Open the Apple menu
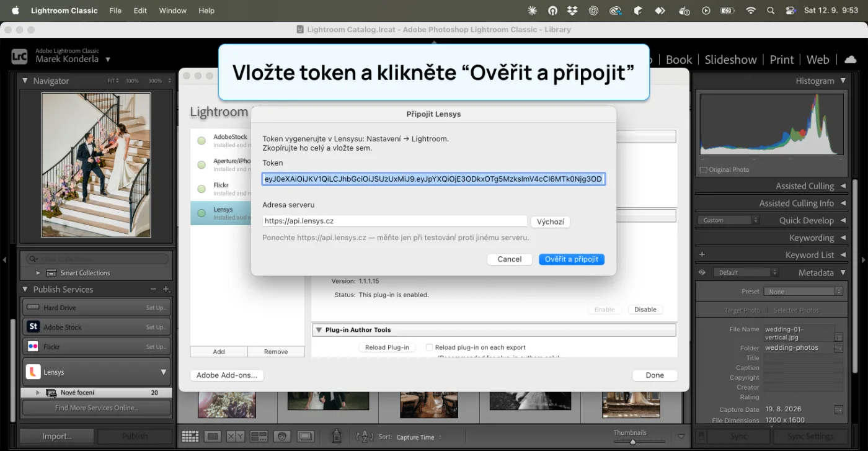Viewport: 868px width, 451px height. click(15, 11)
